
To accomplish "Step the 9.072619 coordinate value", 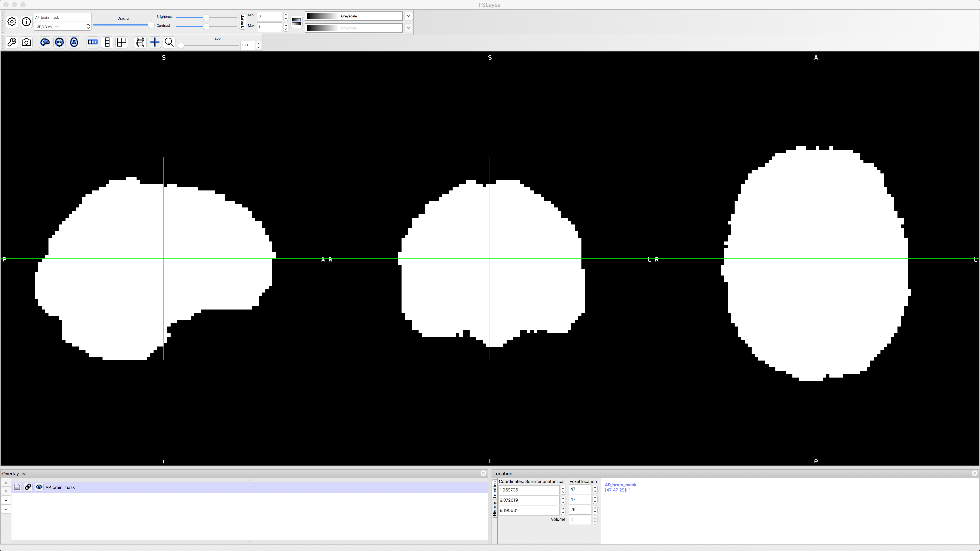I will (563, 500).
